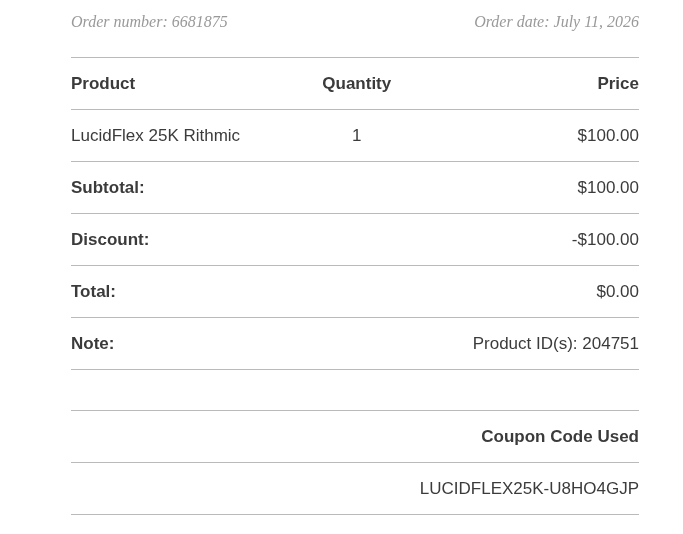Click the quantity value 1
This screenshot has width=683, height=534.
[356, 135]
